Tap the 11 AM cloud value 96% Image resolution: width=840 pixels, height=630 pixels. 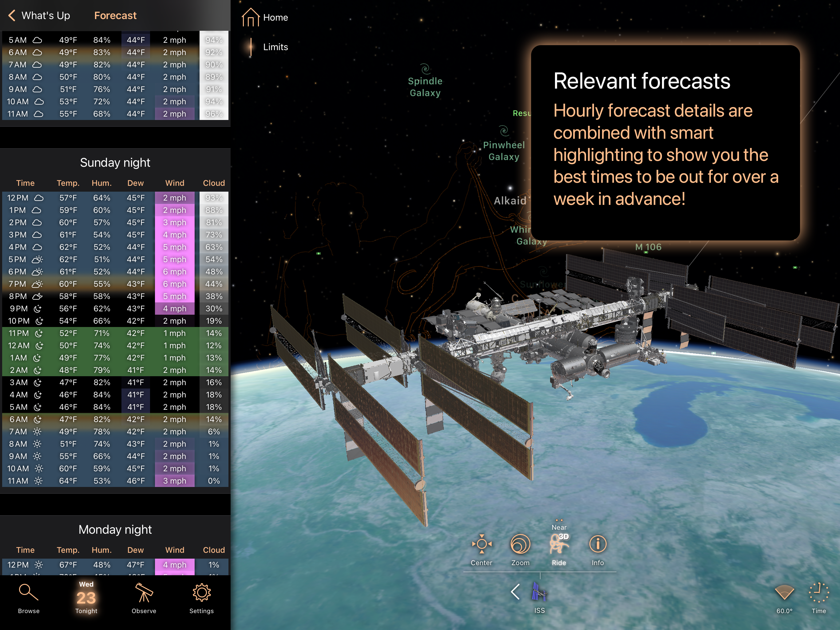[214, 114]
